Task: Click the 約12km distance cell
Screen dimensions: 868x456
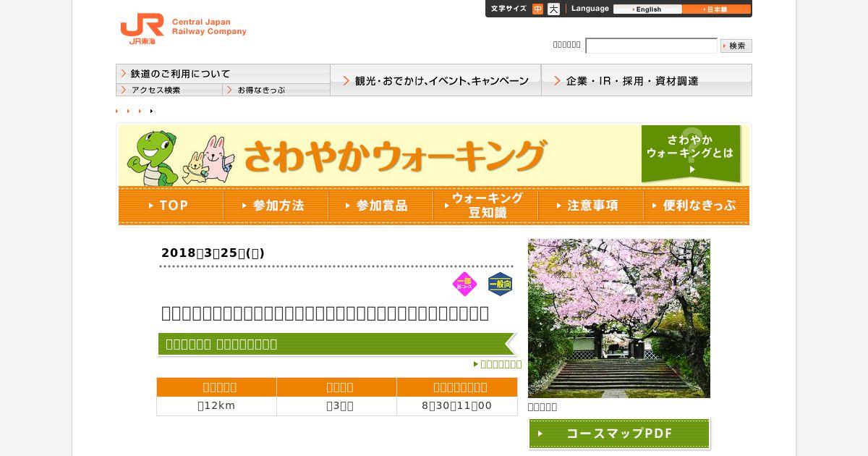Action: (216, 406)
